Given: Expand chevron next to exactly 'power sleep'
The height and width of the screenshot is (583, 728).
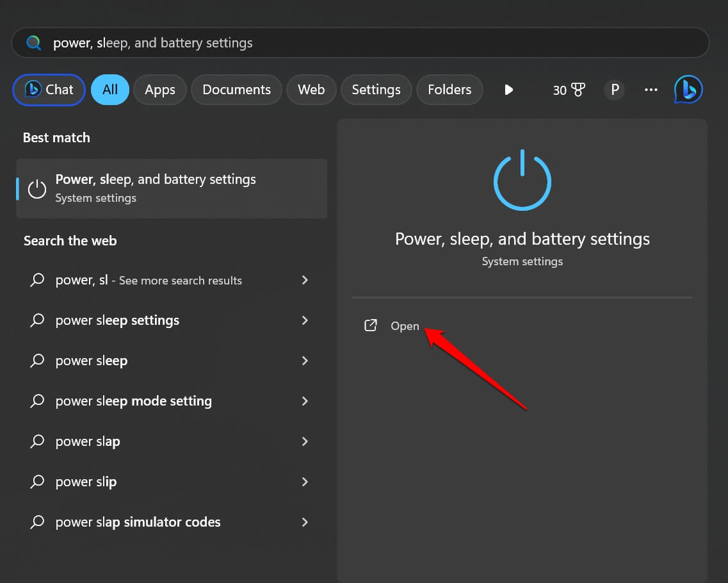Looking at the screenshot, I should pos(305,361).
